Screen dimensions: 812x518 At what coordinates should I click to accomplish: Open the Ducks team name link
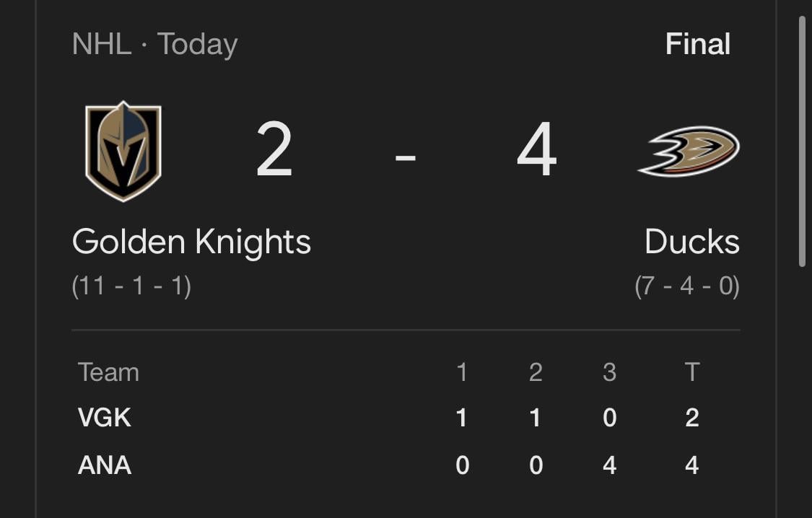click(691, 242)
